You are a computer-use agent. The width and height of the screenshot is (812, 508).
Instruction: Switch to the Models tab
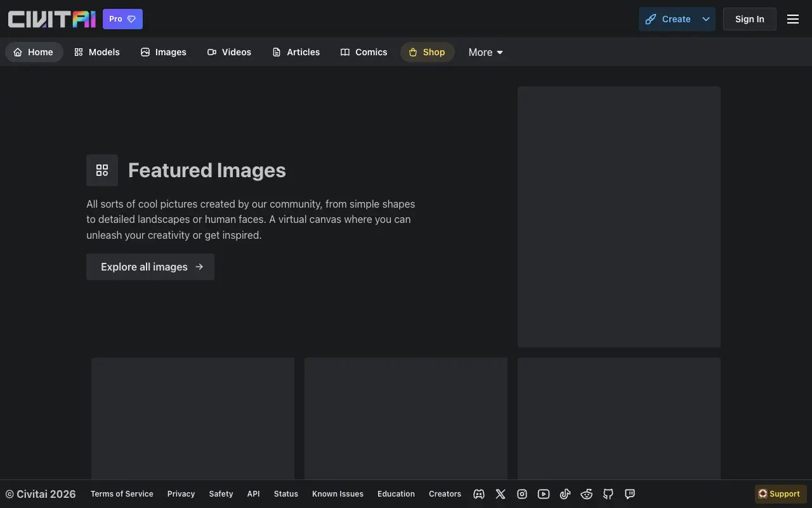[97, 52]
